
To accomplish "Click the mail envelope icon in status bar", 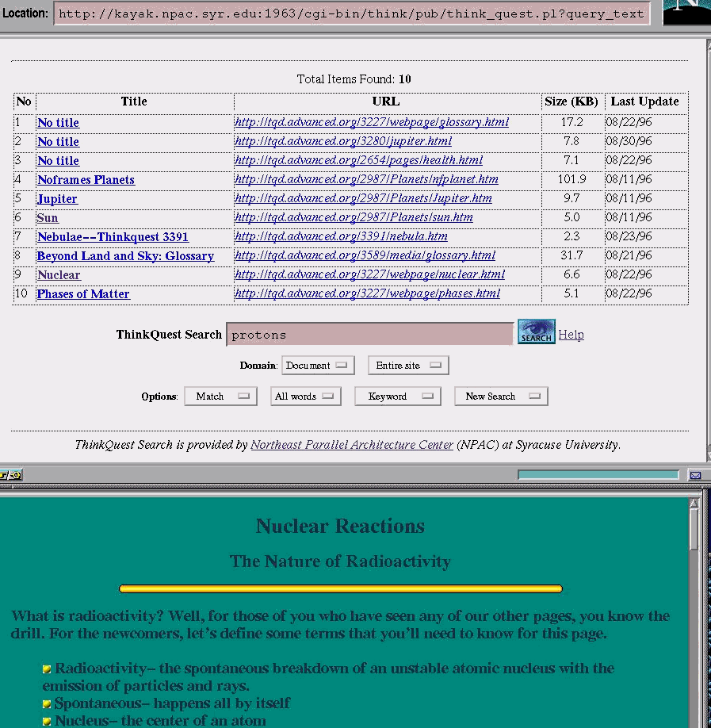I will click(695, 475).
